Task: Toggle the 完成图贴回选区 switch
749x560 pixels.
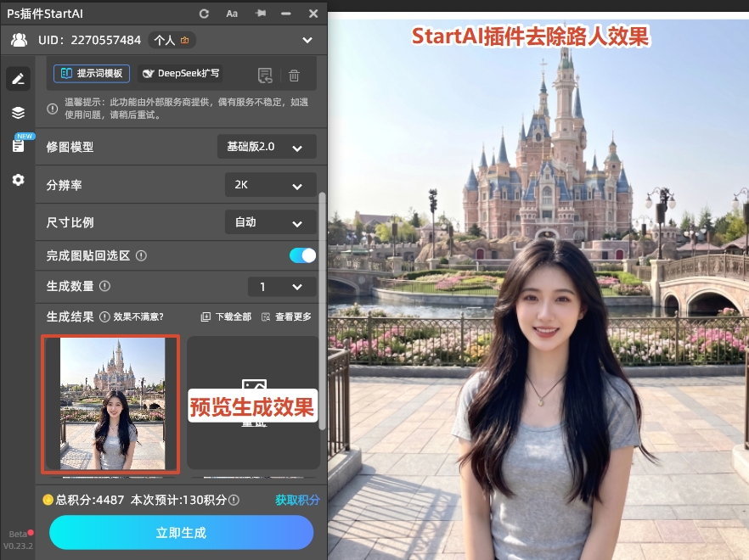Action: coord(302,255)
